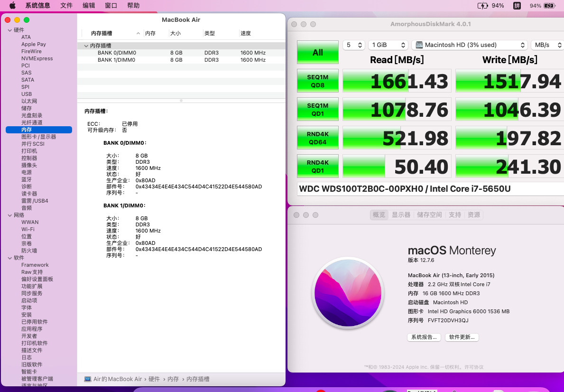Open the Pinyin input method icon

(x=517, y=6)
